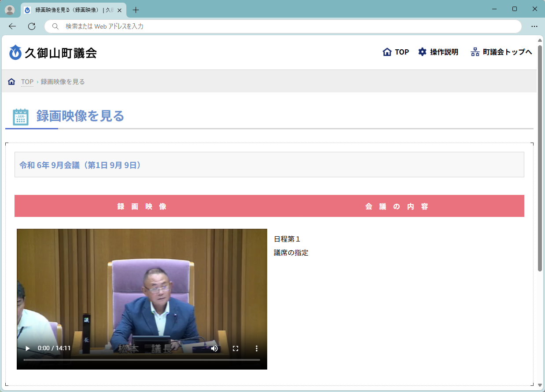
Task: Click the 議席の指定 text
Action: pyautogui.click(x=291, y=253)
